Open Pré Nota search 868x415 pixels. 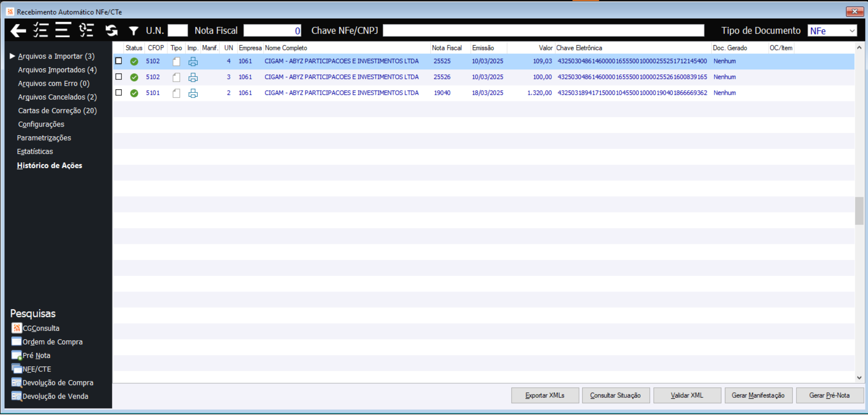click(31, 355)
